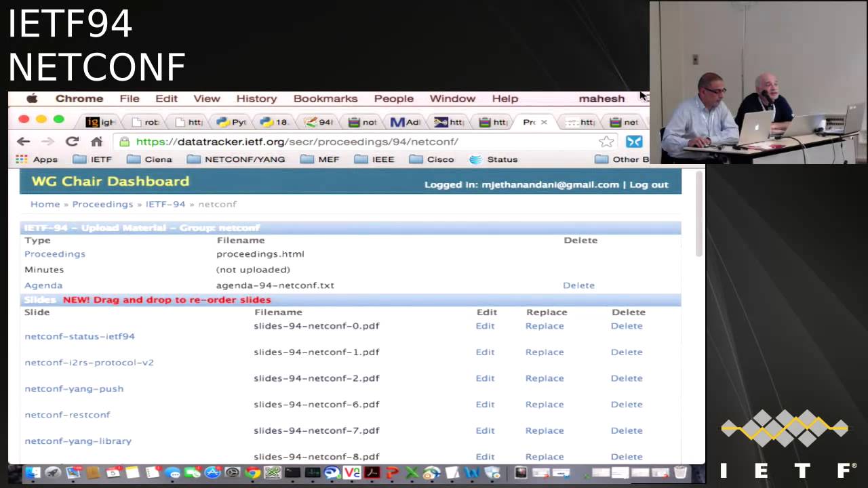This screenshot has width=868, height=488.
Task: Edit slides-94-netconf-0.pdf entry
Action: point(485,326)
